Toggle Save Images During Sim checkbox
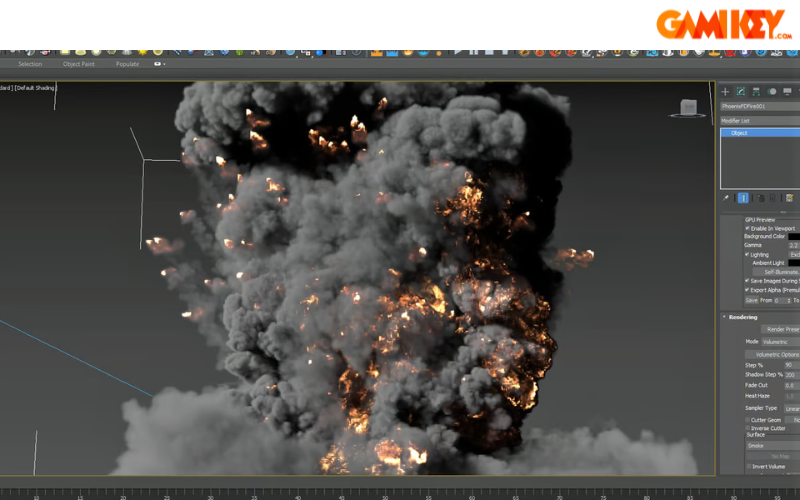 tap(747, 281)
